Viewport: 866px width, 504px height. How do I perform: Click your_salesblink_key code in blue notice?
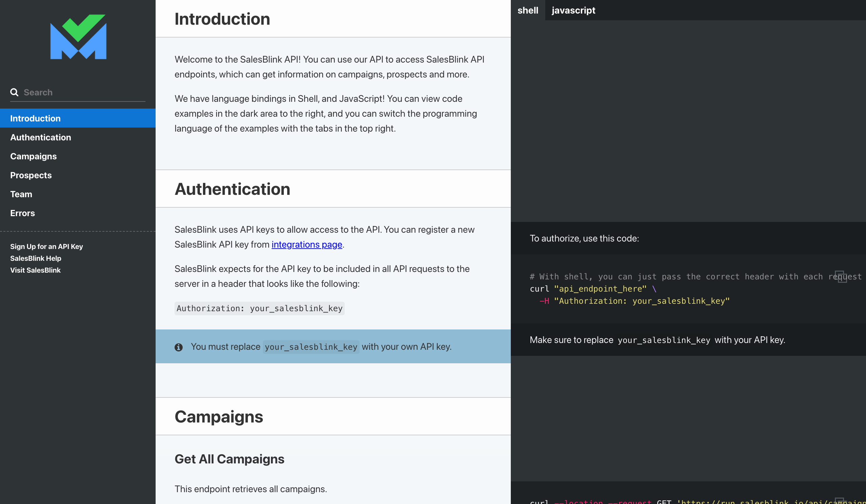tap(311, 347)
